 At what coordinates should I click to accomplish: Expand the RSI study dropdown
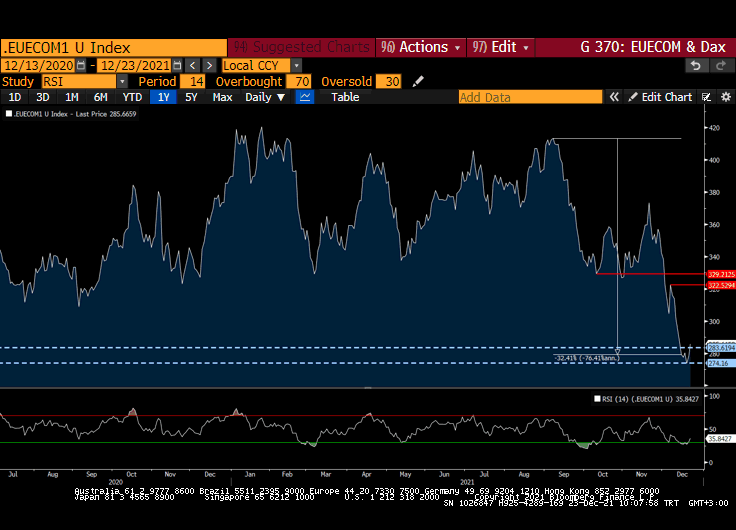[122, 81]
